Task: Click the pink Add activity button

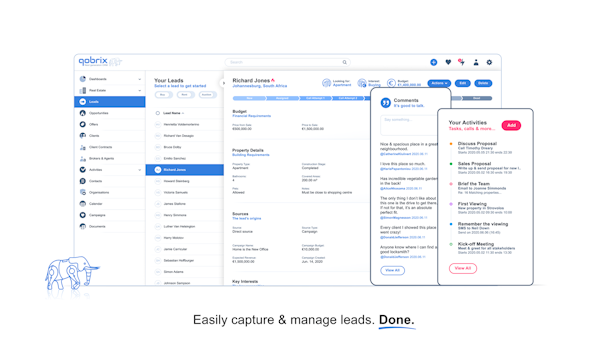Action: tap(511, 125)
